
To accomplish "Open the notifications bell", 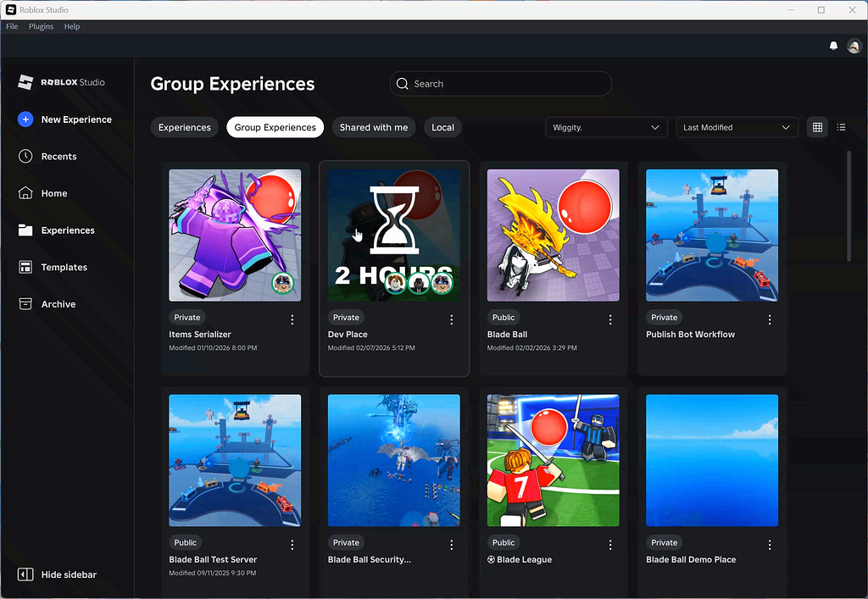I will pyautogui.click(x=833, y=46).
